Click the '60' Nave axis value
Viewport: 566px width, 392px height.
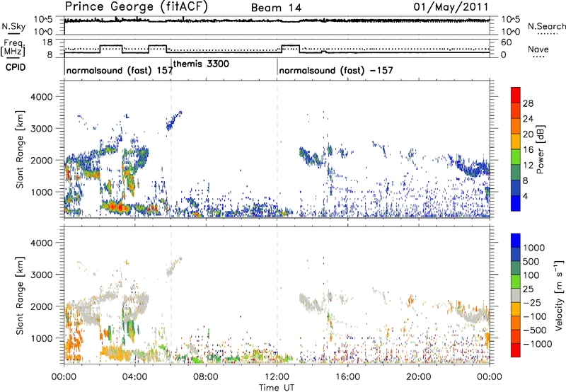point(507,42)
